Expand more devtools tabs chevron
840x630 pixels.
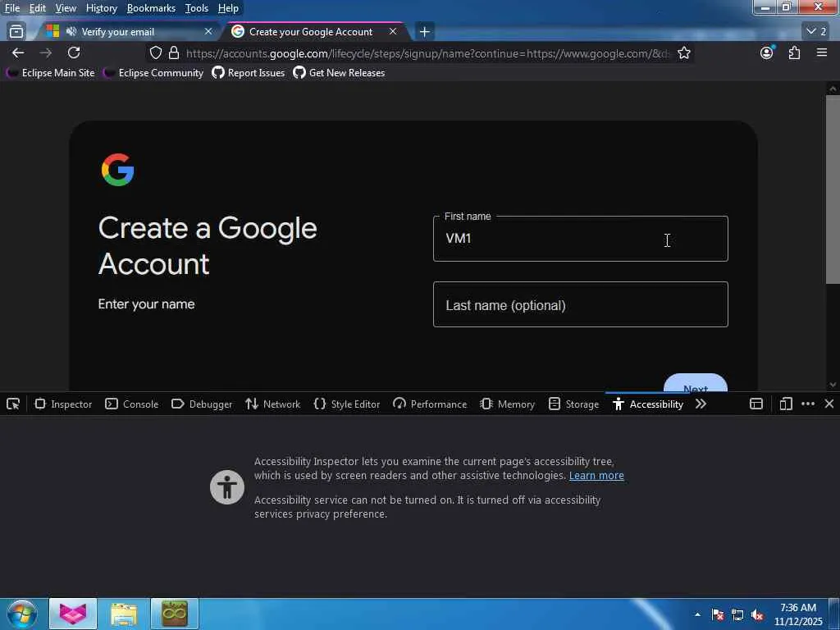701,404
